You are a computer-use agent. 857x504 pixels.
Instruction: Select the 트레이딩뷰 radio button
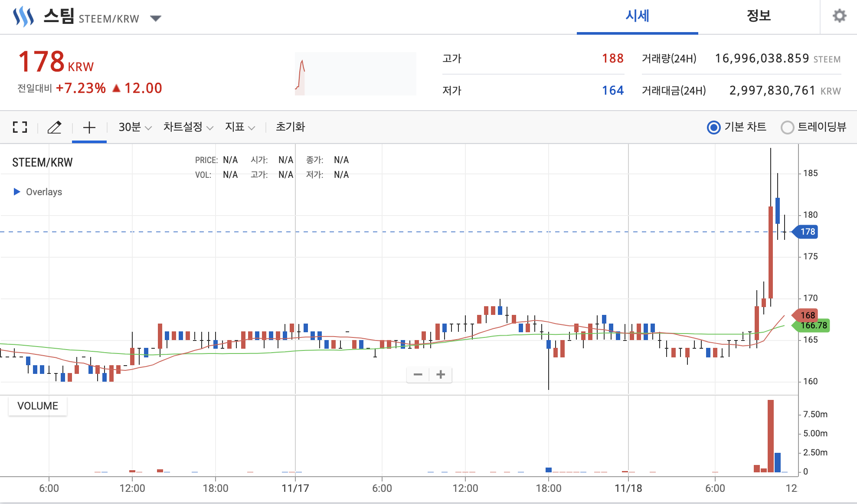click(x=787, y=128)
